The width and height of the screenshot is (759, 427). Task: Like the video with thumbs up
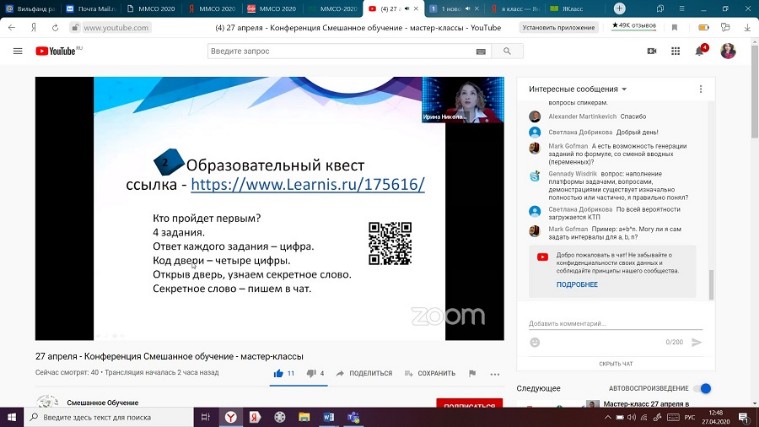(279, 373)
